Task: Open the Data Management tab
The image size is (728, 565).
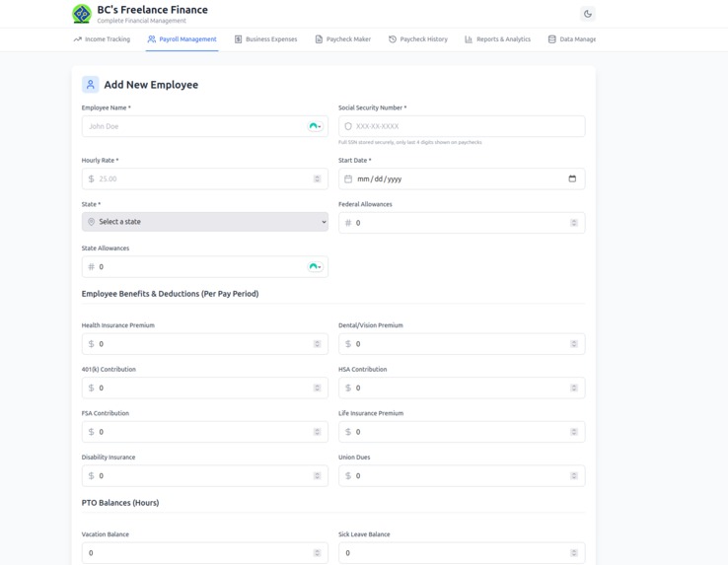Action: coord(572,39)
